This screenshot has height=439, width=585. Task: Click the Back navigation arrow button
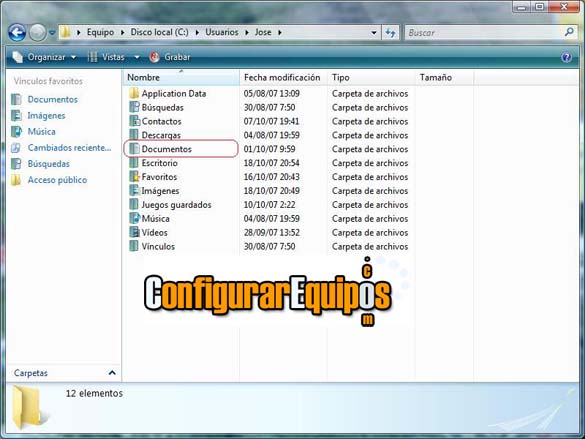pyautogui.click(x=17, y=32)
